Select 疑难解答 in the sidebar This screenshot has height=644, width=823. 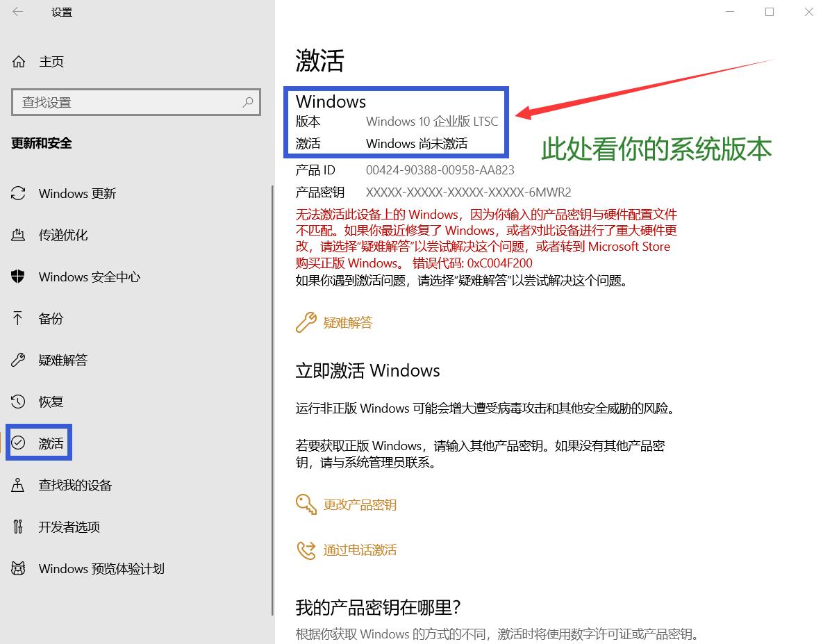point(63,360)
